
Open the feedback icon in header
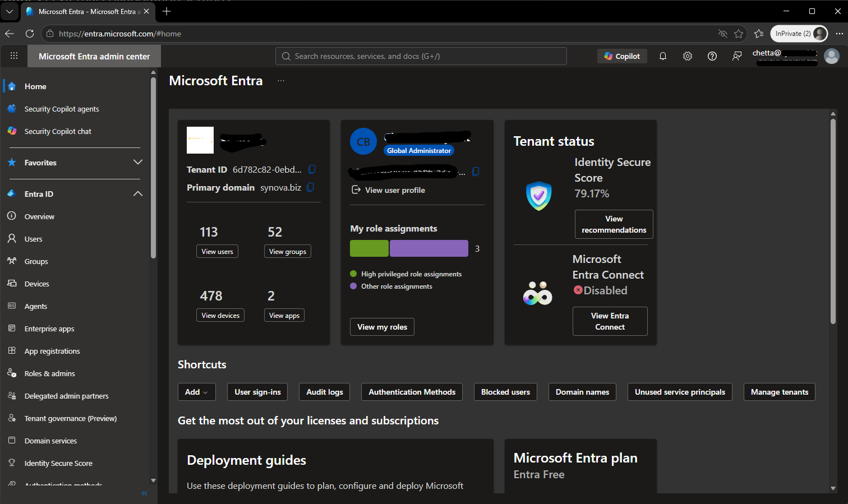pos(737,56)
